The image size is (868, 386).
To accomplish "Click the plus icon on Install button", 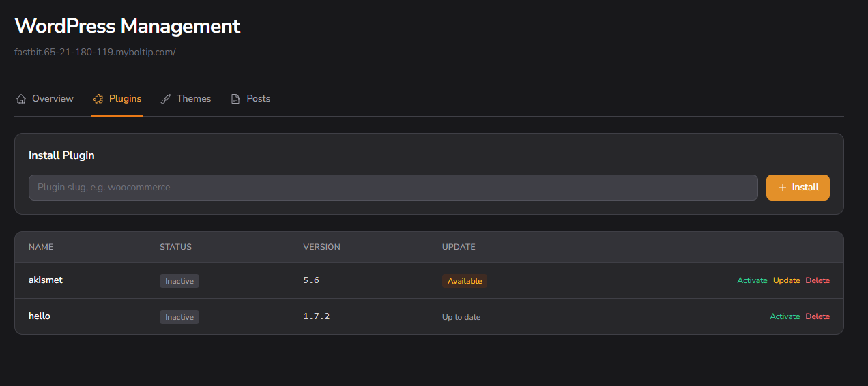I will 783,188.
